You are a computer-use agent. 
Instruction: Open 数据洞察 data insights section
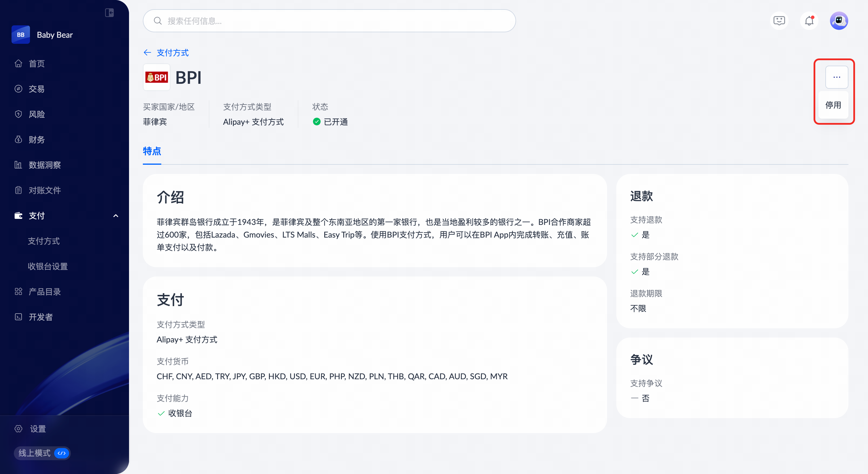pos(44,165)
